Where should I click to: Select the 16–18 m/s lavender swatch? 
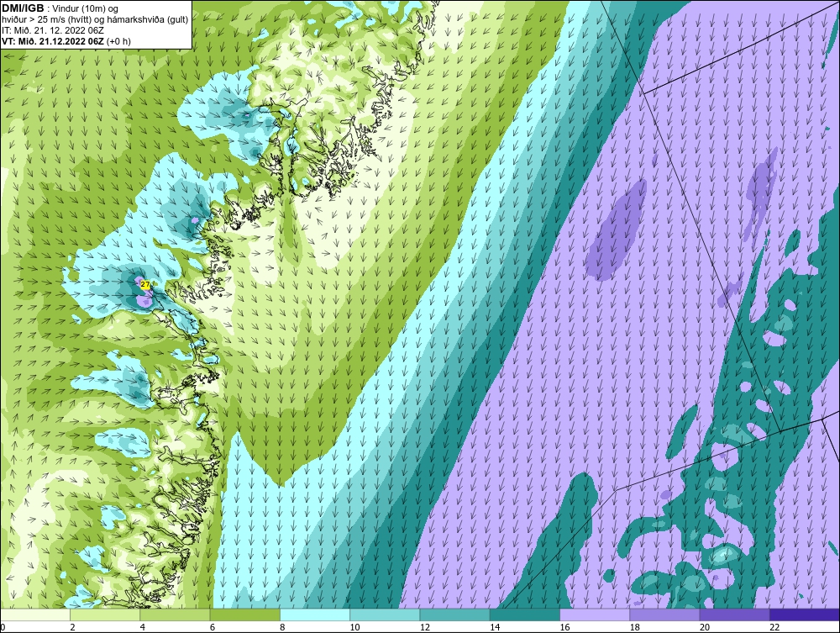point(595,615)
